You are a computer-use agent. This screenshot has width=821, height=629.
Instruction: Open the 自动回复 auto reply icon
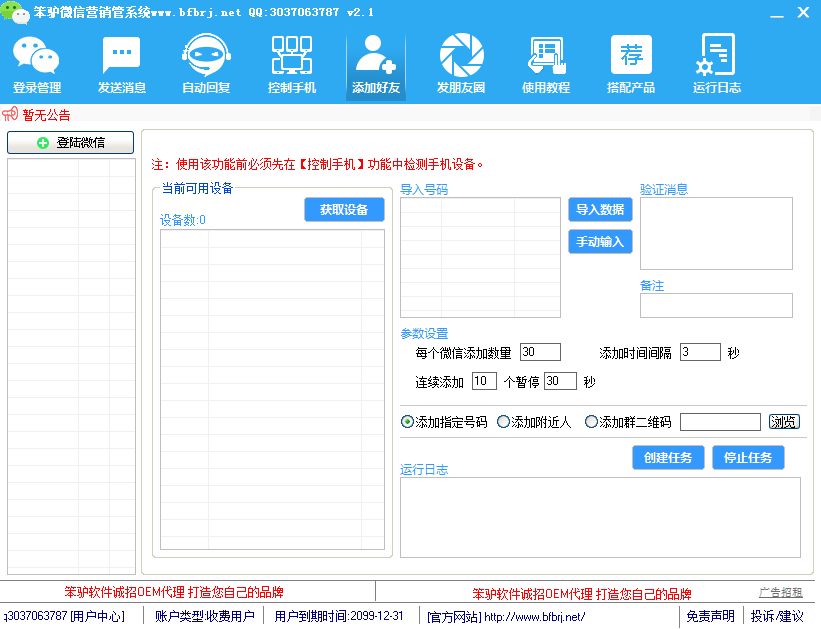(x=206, y=65)
